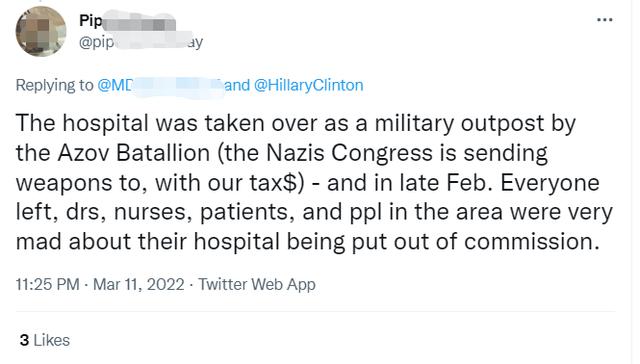Open the author's display name starting with Pip
This screenshot has width=640, height=364.
(127, 20)
